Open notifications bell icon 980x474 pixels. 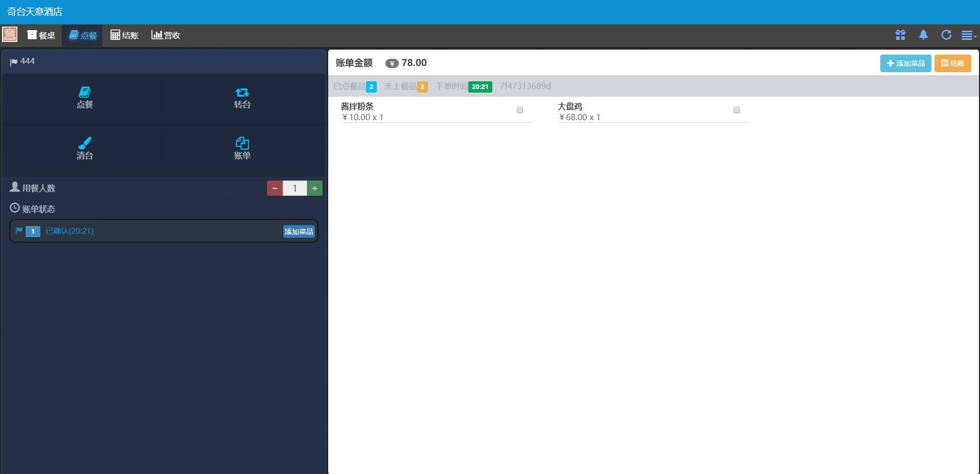click(923, 35)
